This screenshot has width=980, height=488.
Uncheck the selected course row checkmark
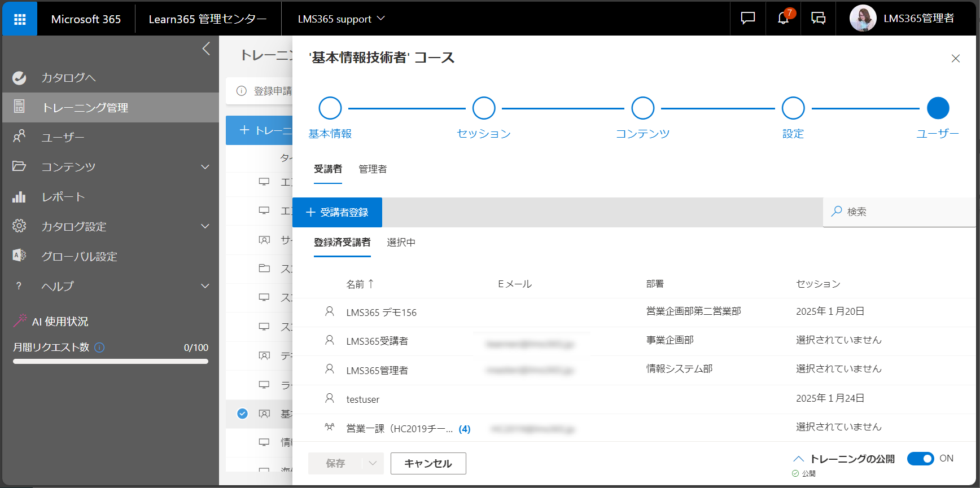242,414
